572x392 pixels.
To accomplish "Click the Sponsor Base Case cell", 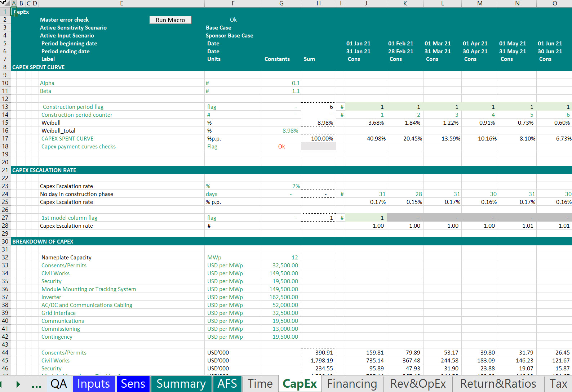I will (x=229, y=36).
